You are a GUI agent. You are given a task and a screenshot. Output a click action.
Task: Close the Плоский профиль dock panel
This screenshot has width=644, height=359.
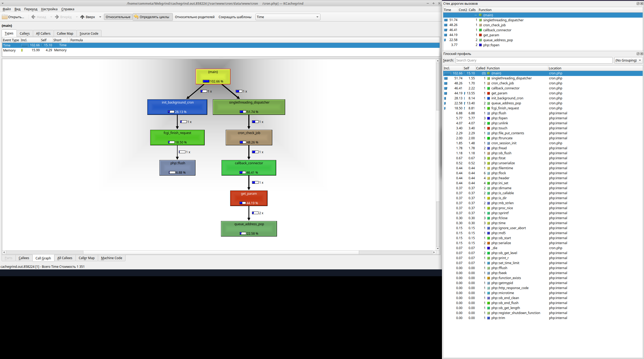point(642,54)
